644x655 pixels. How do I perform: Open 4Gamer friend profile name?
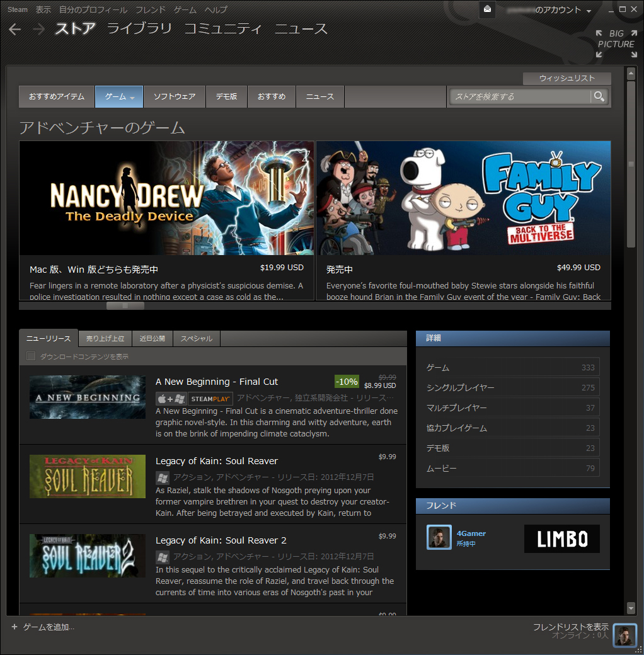[x=471, y=533]
